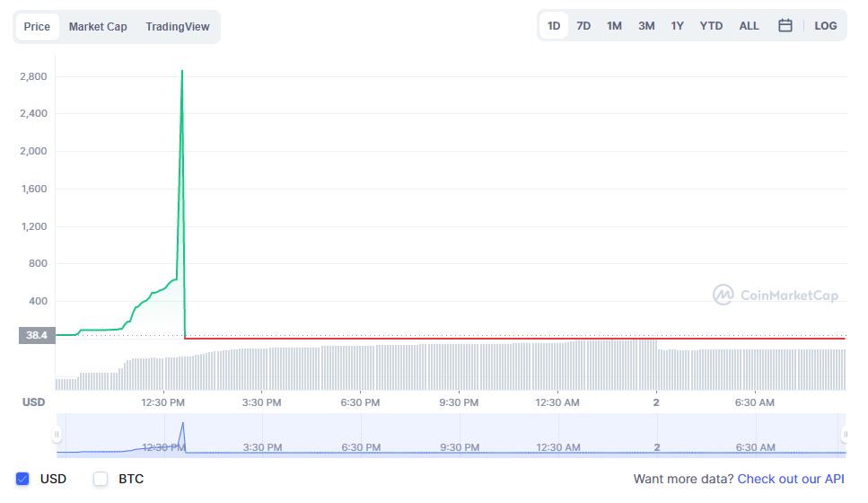
Task: Select the YTD range button
Action: [x=711, y=26]
